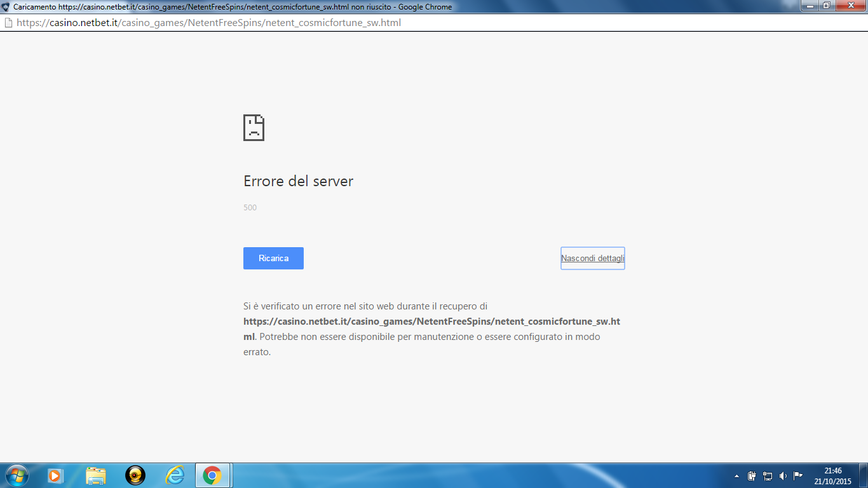Click the blue Ricarica button

point(273,258)
